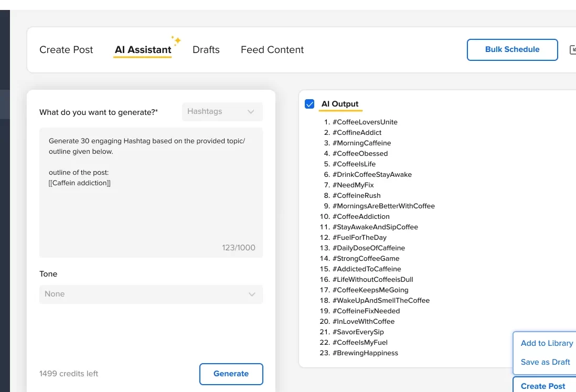Click the AI Output heading label
The width and height of the screenshot is (576, 392).
340,104
